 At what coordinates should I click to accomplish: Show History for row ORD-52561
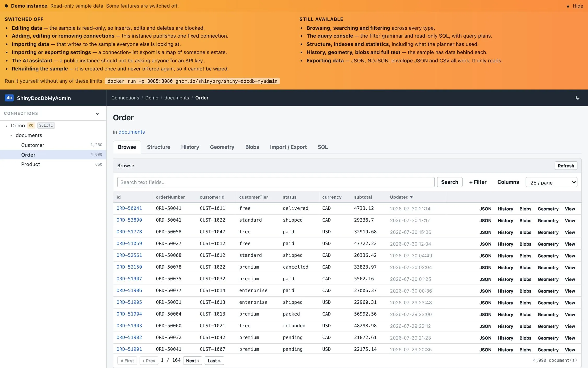505,256
